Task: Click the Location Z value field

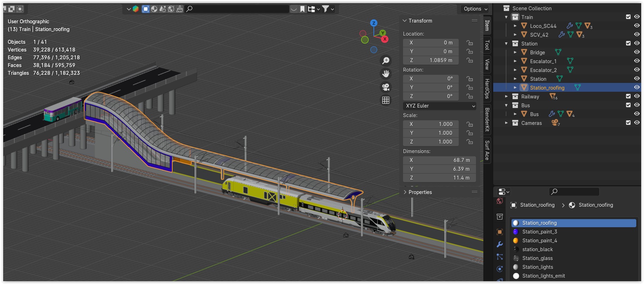Action: click(431, 60)
